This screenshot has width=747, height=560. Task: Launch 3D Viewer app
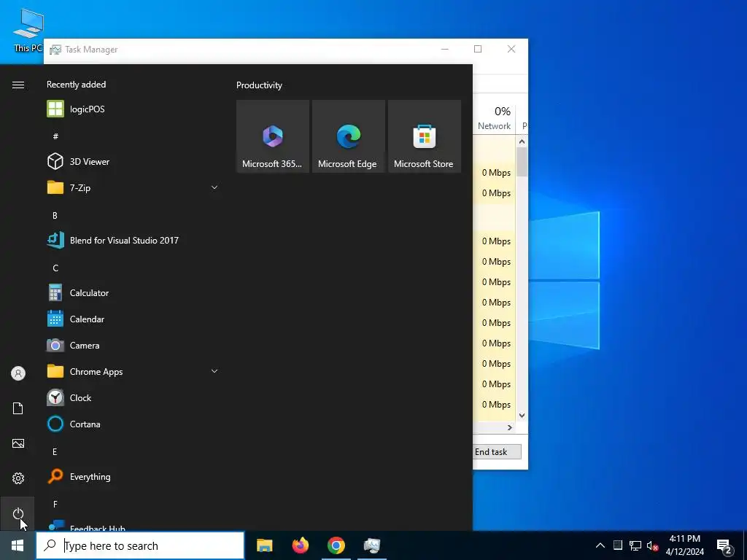133,161
